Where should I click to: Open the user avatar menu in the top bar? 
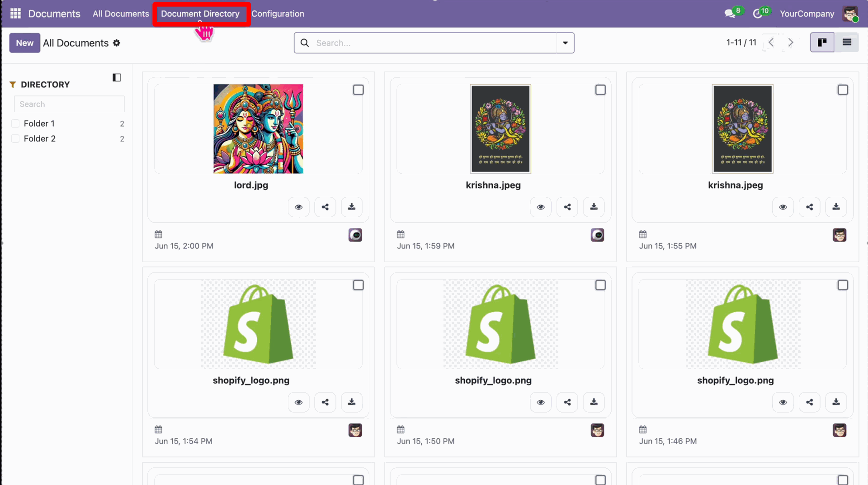850,14
